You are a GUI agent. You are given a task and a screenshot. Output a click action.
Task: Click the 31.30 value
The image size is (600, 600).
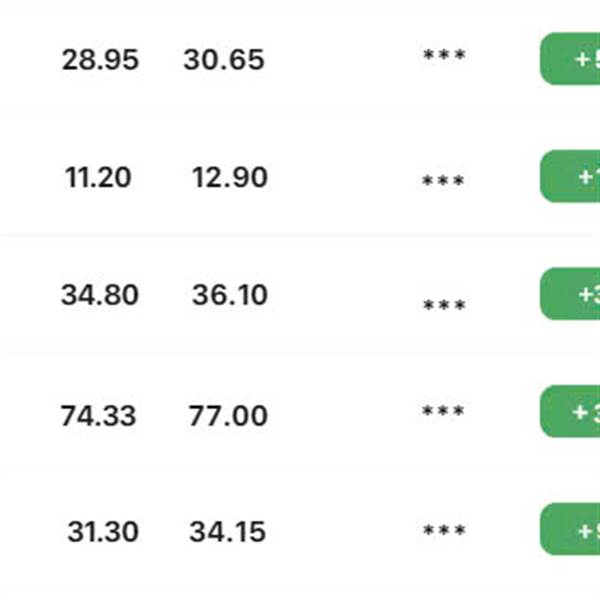[x=103, y=532]
